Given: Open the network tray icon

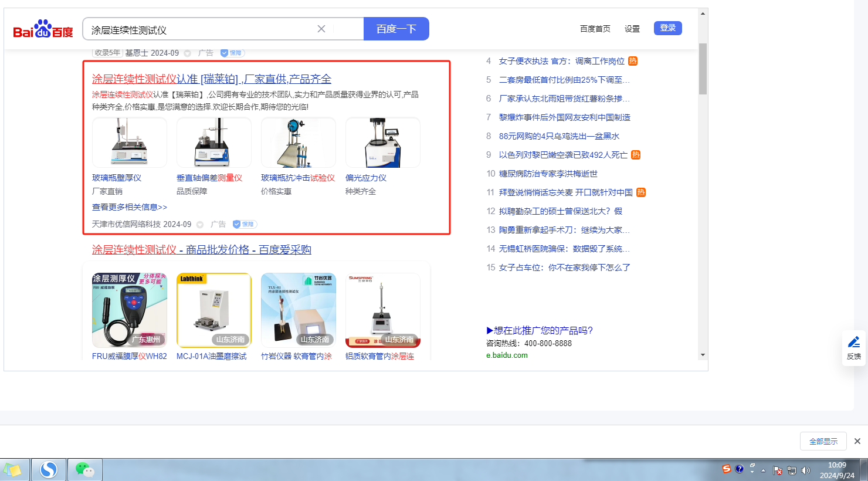Looking at the screenshot, I should tap(792, 470).
